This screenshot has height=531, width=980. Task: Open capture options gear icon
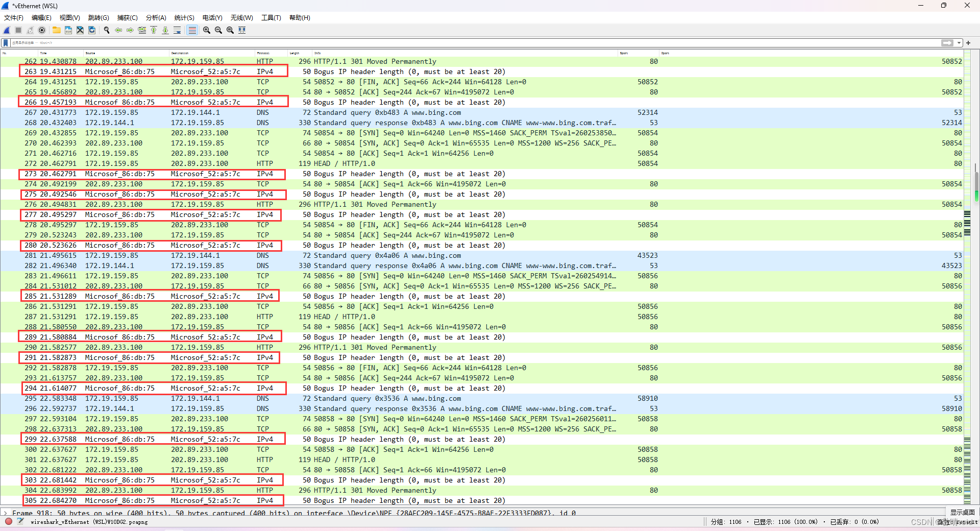click(42, 30)
